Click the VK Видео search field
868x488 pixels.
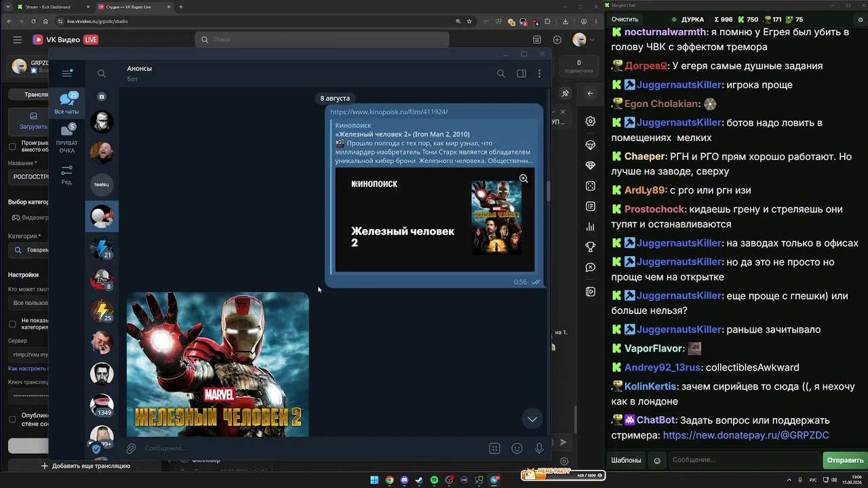pyautogui.click(x=322, y=40)
